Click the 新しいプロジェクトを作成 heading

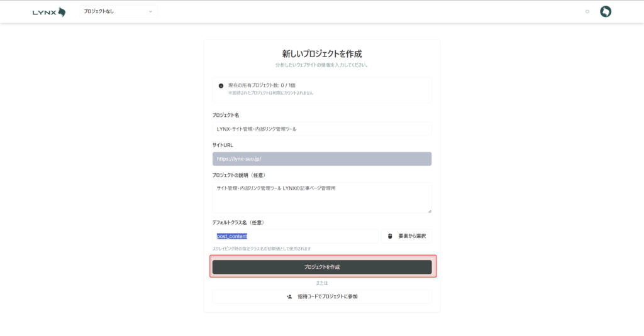point(322,54)
